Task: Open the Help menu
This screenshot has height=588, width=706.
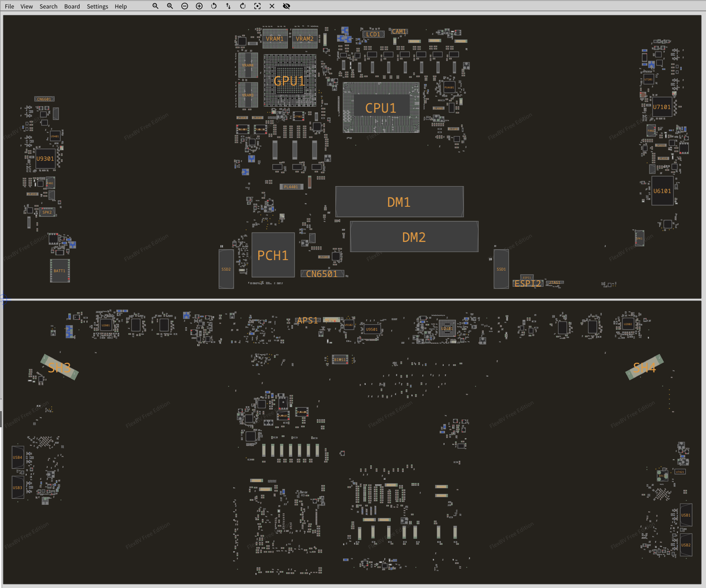Action: tap(121, 6)
